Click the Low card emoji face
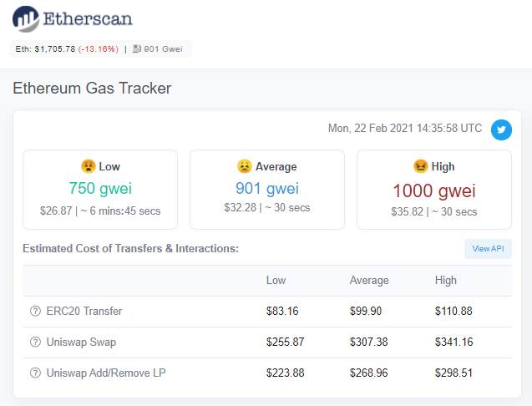532x406 pixels. 89,166
